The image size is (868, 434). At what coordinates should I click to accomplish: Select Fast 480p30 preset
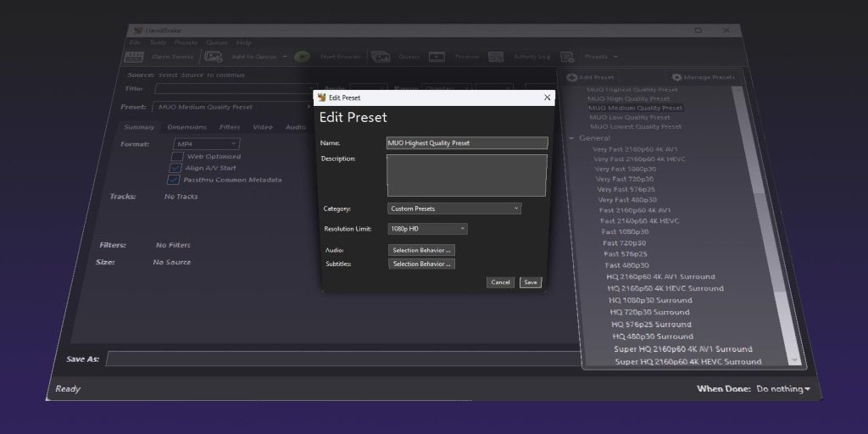626,265
